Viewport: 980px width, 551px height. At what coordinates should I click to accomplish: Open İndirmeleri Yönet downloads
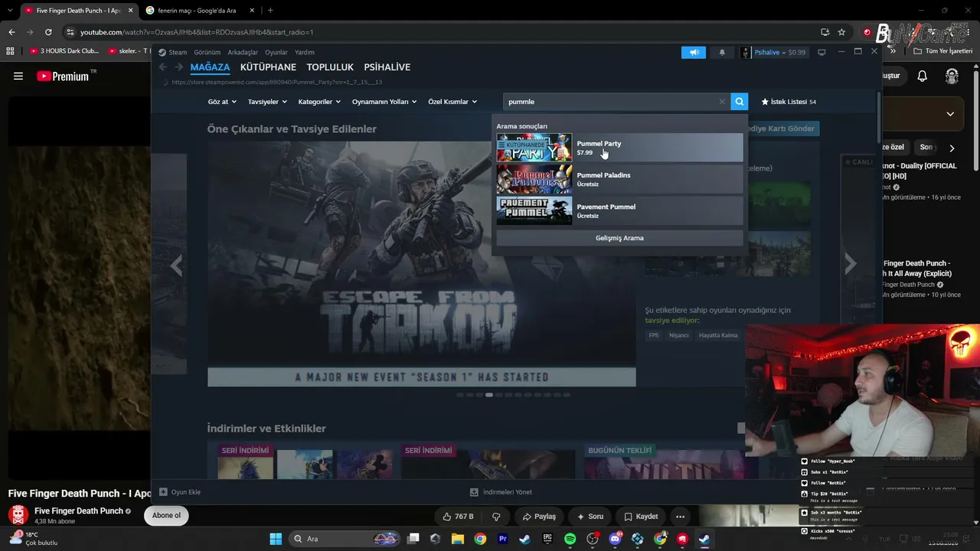click(501, 492)
